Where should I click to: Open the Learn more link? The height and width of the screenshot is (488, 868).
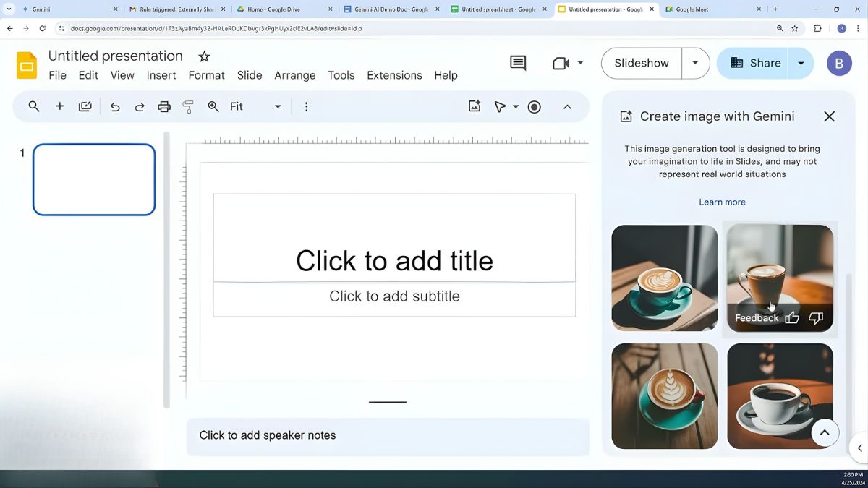coord(721,202)
